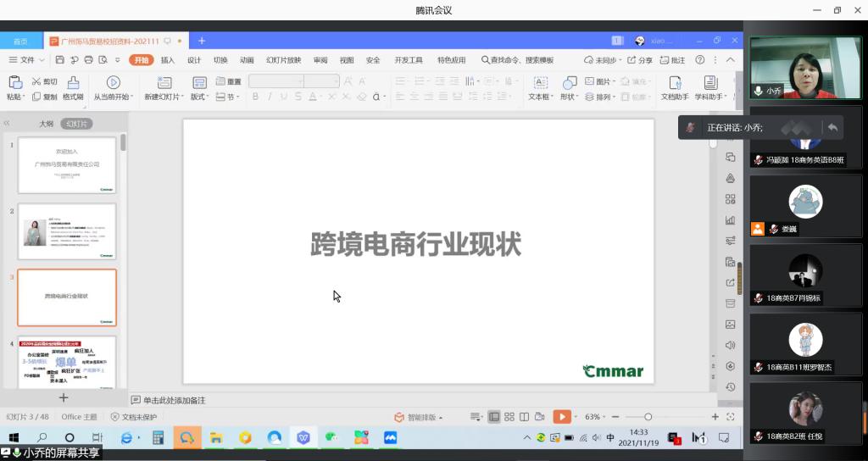Open the 版式 layout dropdown
This screenshot has height=461, width=868.
coord(200,97)
